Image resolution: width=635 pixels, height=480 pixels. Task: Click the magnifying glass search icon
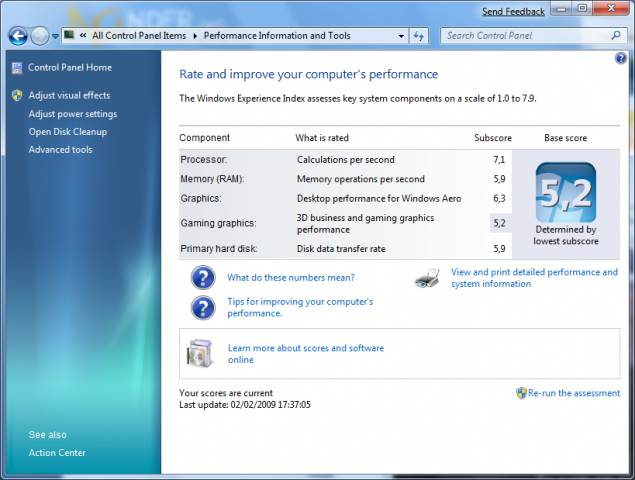click(616, 36)
